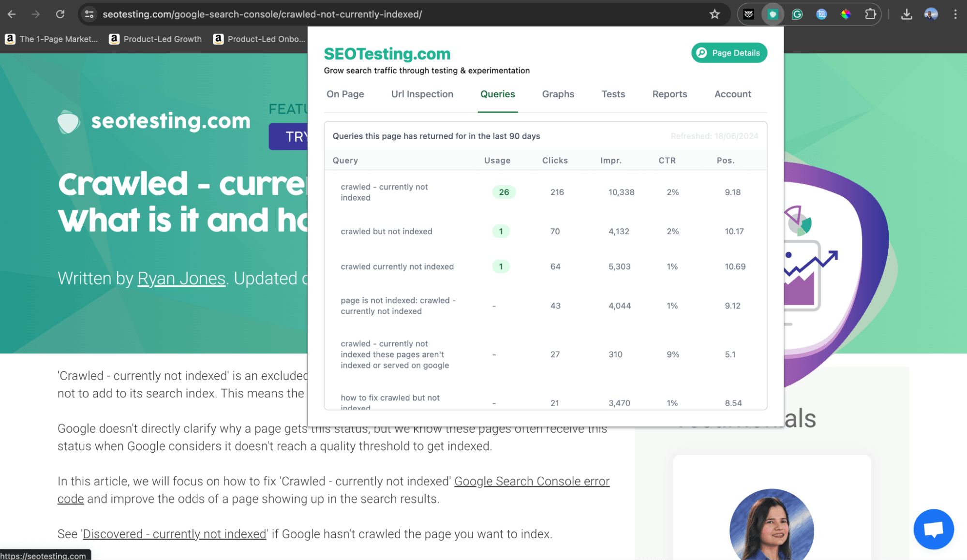Open the browser downloads icon
This screenshot has width=967, height=560.
pos(907,14)
